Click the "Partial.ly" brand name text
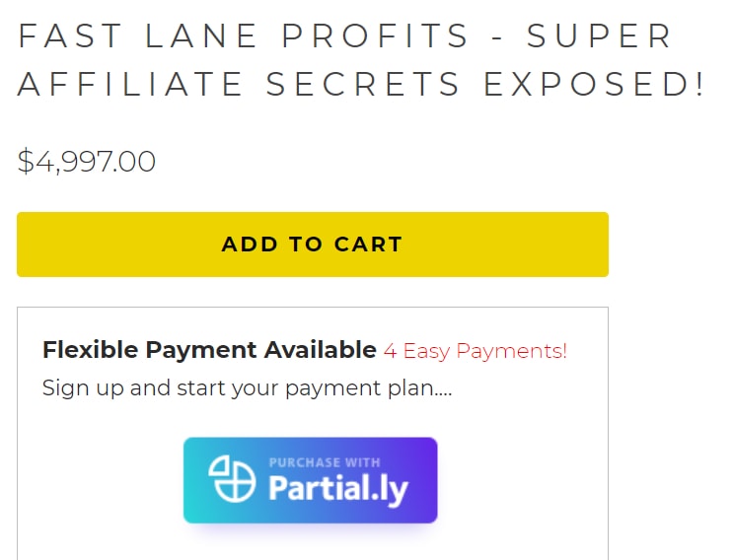This screenshot has height=560, width=733. 338,489
